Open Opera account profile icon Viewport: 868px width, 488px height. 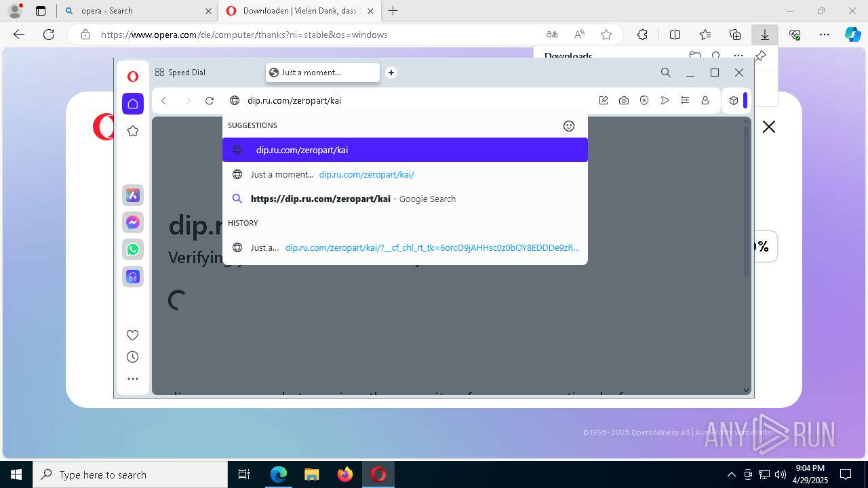coord(705,100)
